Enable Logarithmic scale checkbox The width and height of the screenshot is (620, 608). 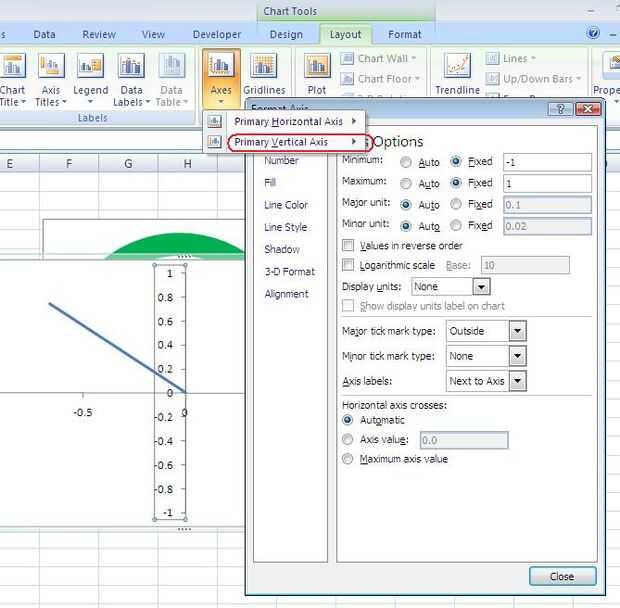(348, 265)
